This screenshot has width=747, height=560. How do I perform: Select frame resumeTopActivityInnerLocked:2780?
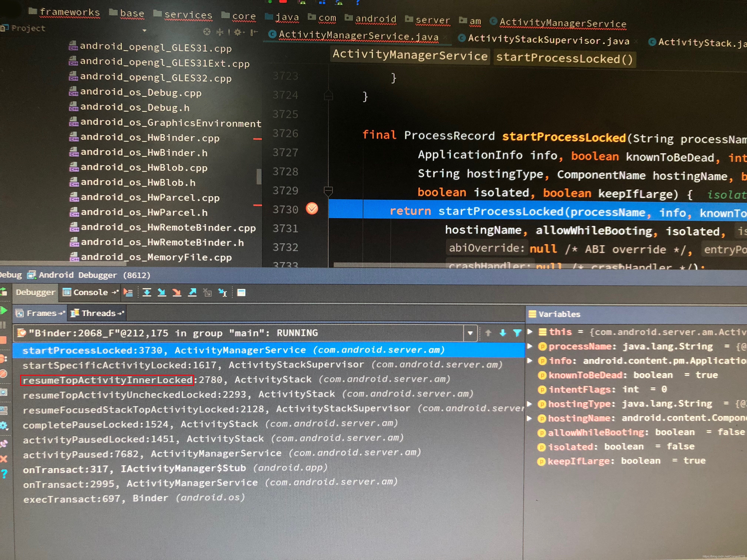[268, 379]
